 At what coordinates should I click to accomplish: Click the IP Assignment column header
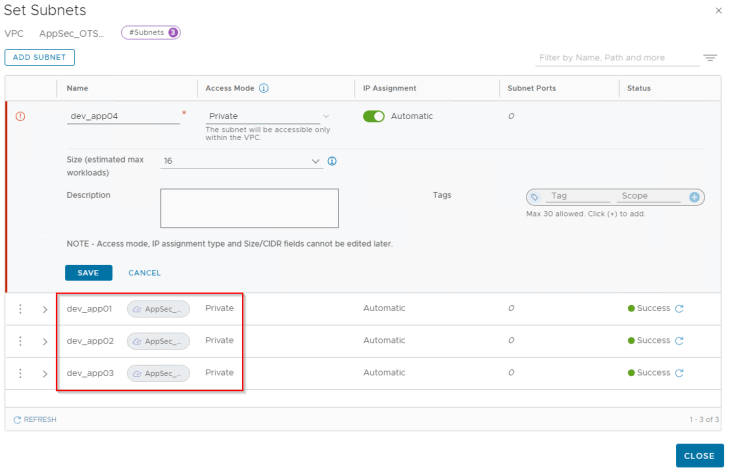coord(390,88)
